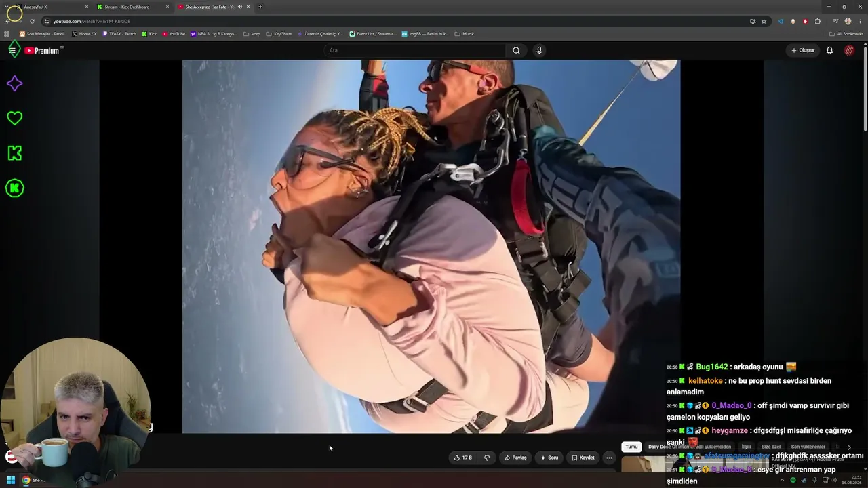This screenshot has width=868, height=488.
Task: Open the Son Mesajlar bookmark
Action: [43, 34]
